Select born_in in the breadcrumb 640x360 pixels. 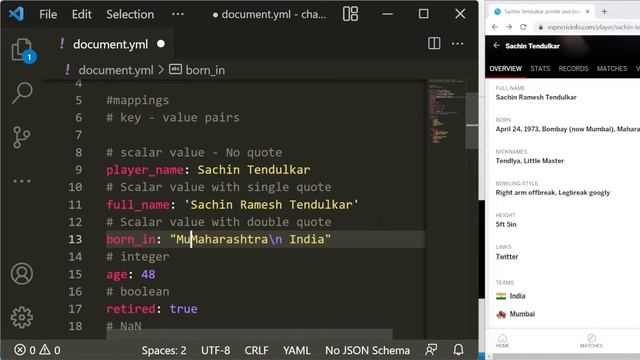(205, 70)
